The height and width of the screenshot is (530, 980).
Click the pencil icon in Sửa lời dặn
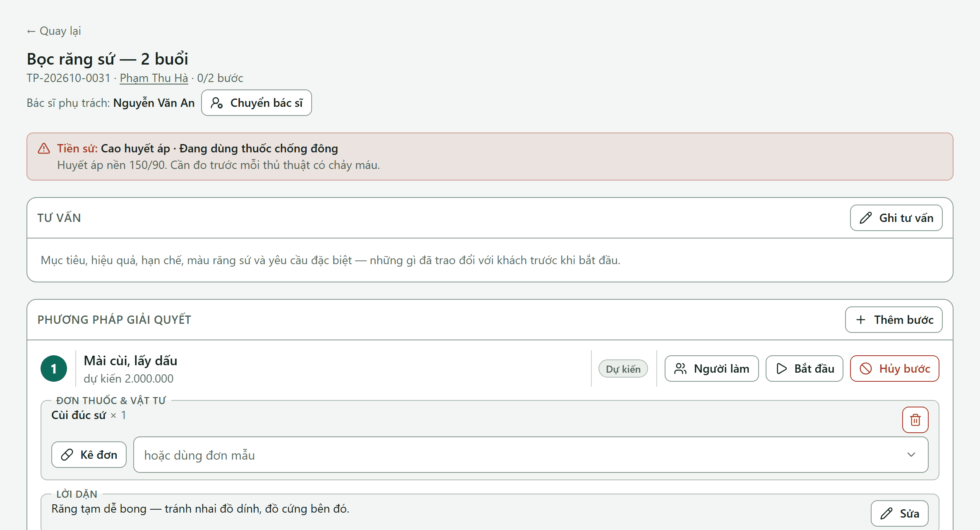click(x=886, y=513)
